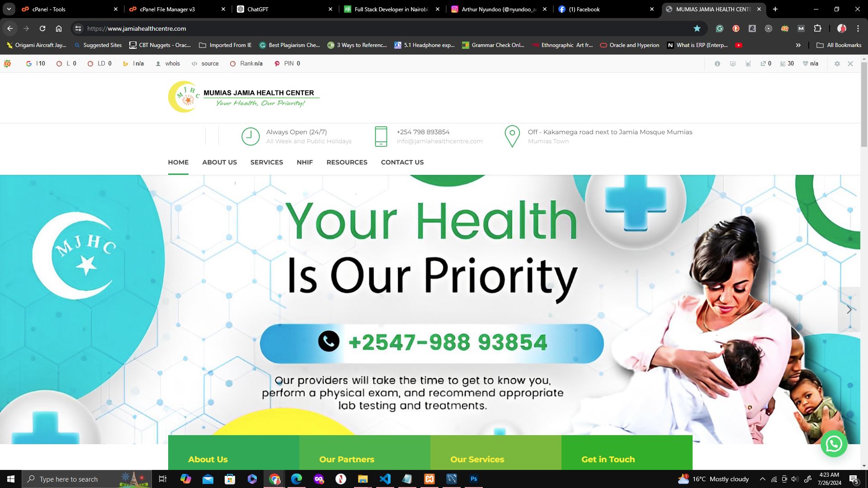Click the NHIF navigation tab
This screenshot has width=868, height=488.
305,161
